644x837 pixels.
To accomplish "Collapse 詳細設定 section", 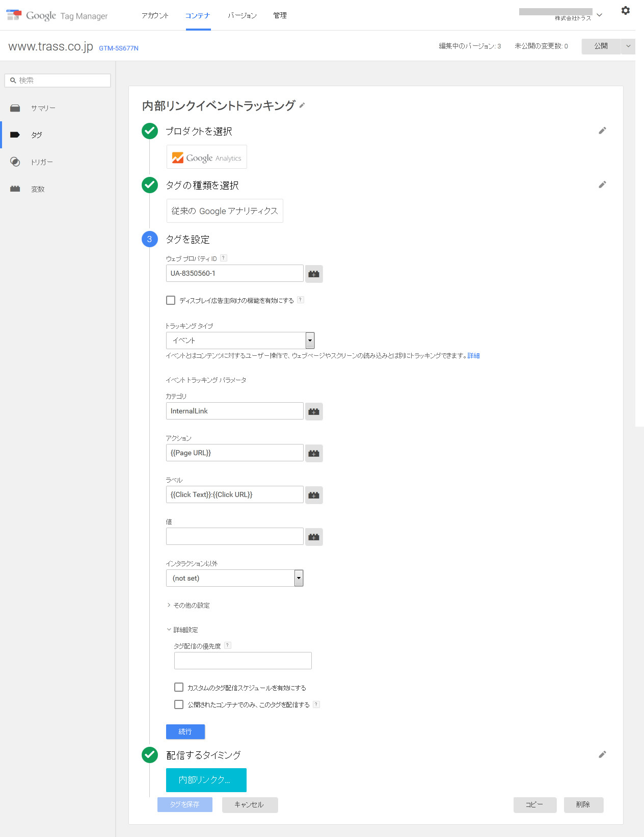I will [x=182, y=630].
